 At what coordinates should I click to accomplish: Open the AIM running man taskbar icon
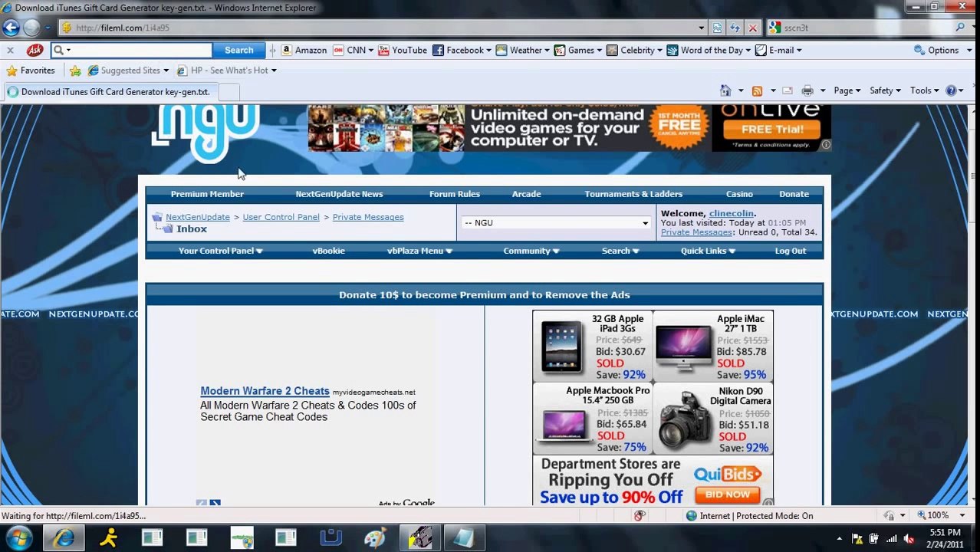[108, 538]
